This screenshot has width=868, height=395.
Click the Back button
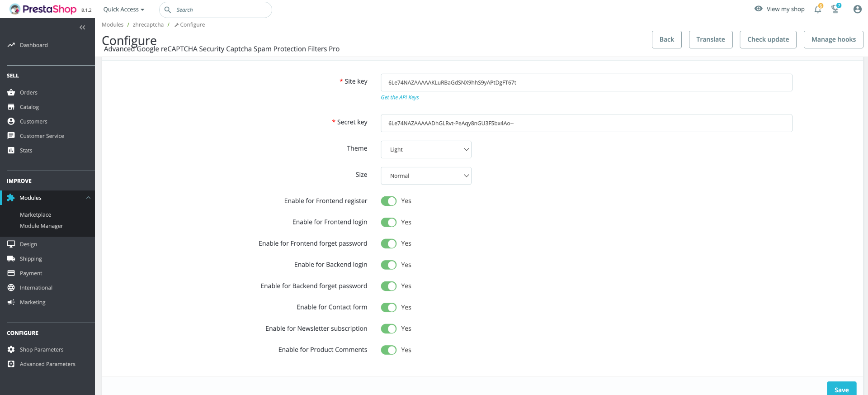[x=666, y=39]
